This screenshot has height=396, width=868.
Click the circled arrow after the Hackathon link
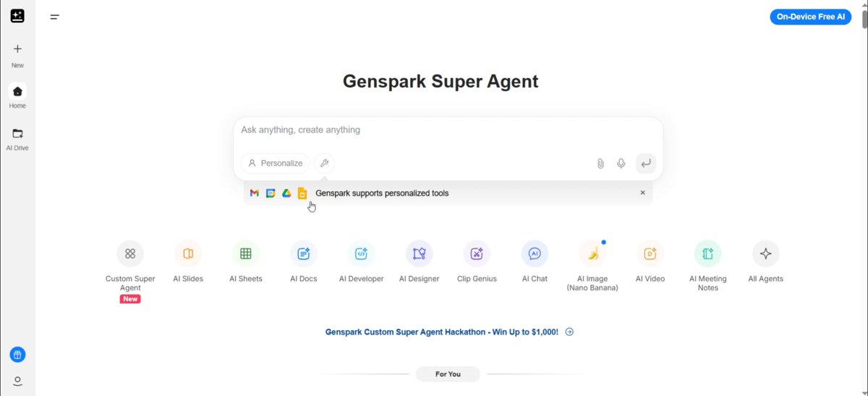coord(569,332)
